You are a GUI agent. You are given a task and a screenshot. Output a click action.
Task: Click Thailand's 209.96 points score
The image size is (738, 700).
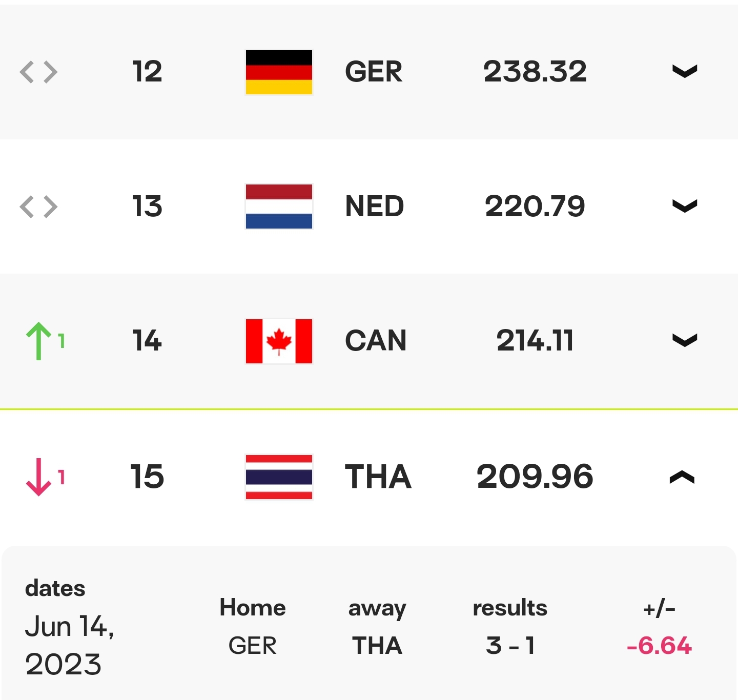[535, 476]
